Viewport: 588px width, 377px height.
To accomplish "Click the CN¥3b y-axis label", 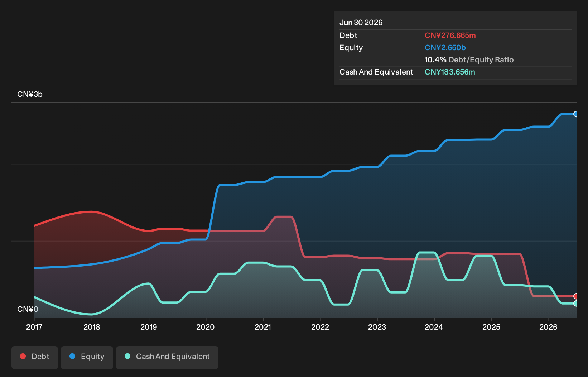I will (x=30, y=94).
